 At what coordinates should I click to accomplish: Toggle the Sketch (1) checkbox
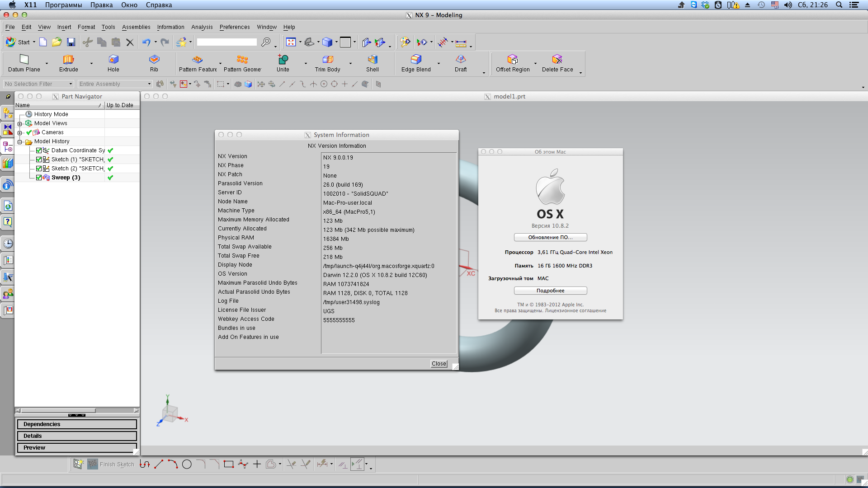pos(39,160)
